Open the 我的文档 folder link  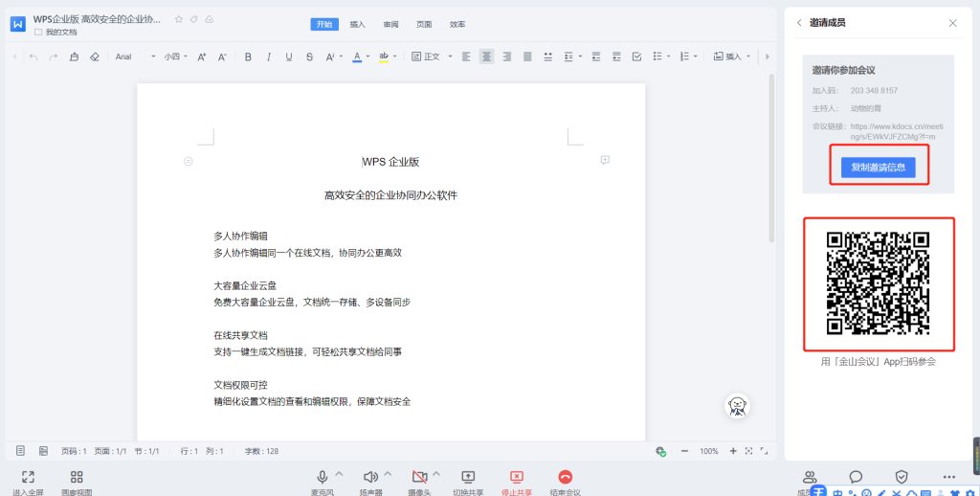tap(56, 32)
